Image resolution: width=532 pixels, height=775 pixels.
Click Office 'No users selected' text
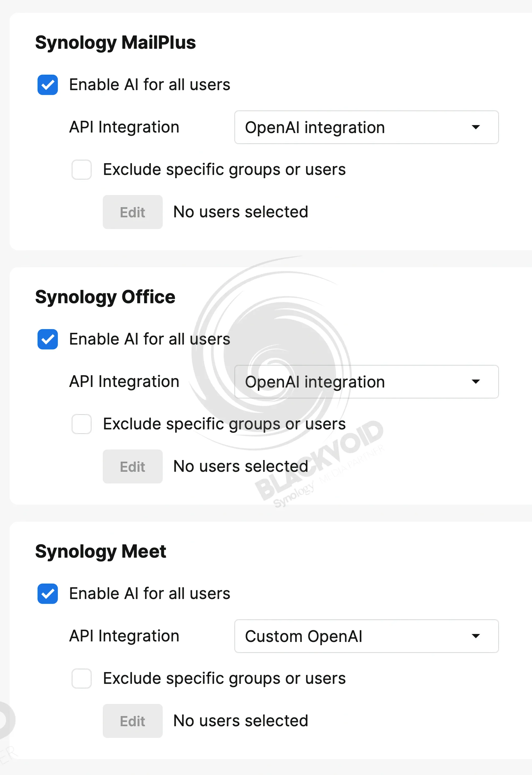[x=240, y=467]
